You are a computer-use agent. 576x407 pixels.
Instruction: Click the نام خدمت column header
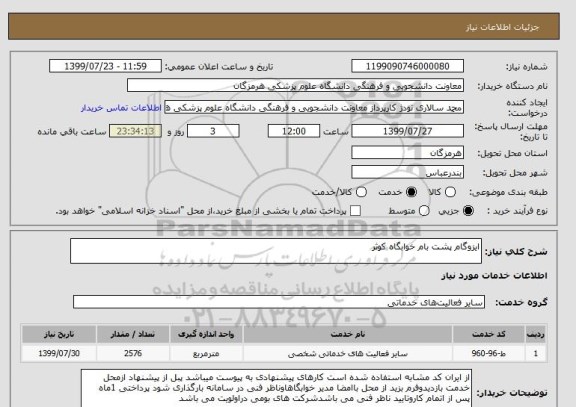pos(348,334)
